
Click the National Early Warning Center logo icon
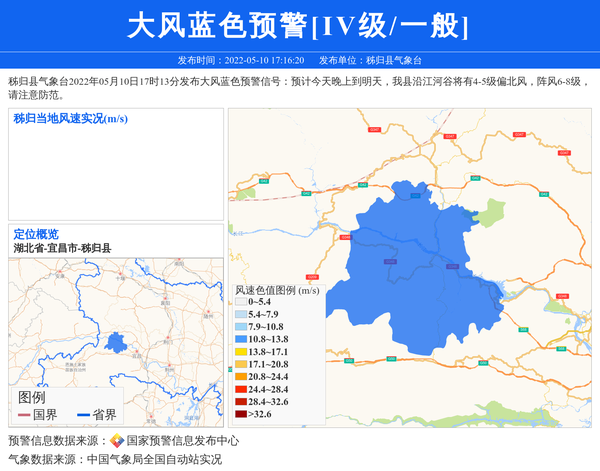click(117, 441)
